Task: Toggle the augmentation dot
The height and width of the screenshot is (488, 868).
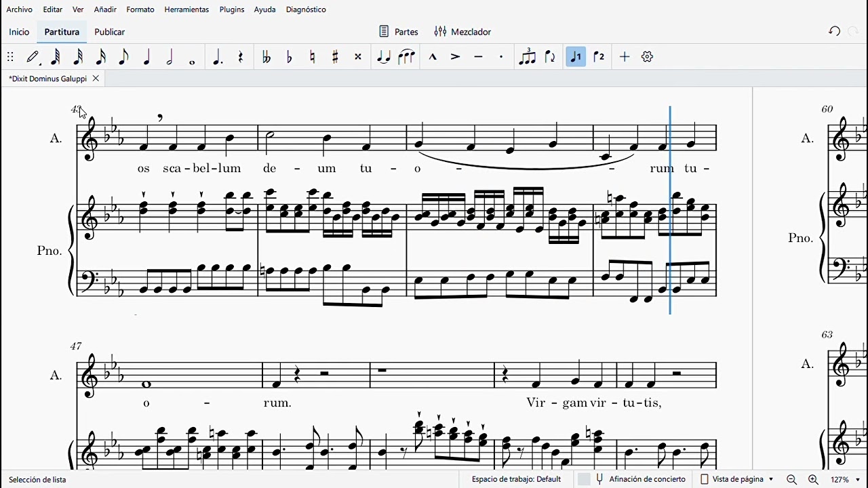Action: [x=217, y=57]
